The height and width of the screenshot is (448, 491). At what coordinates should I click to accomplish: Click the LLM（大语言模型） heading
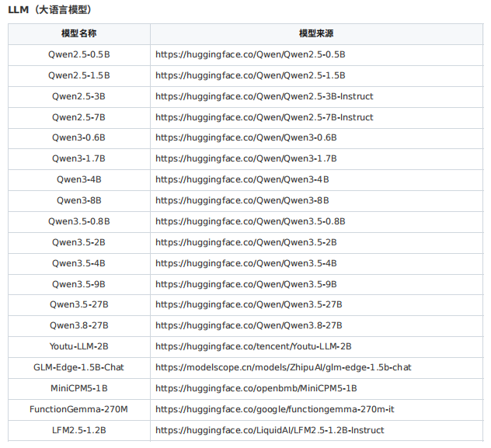pyautogui.click(x=50, y=9)
